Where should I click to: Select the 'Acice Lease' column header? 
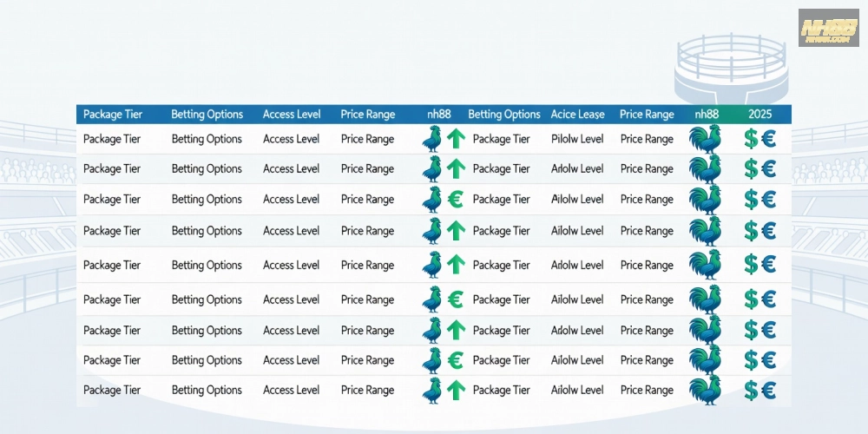(x=577, y=115)
